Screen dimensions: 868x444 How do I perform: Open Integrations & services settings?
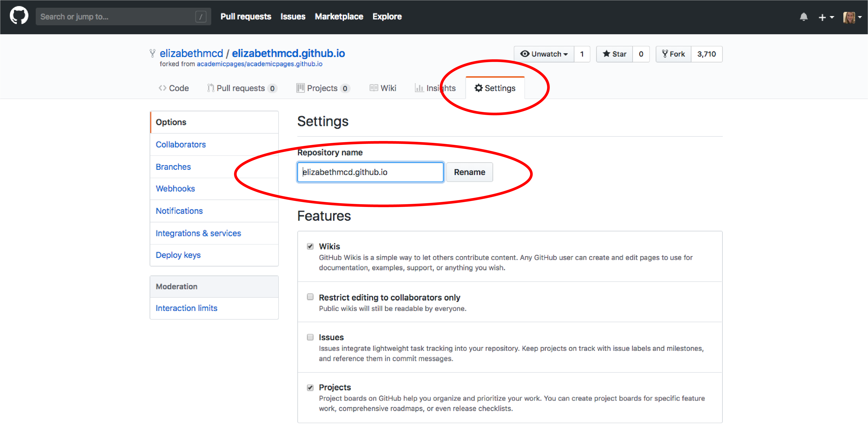(214, 233)
